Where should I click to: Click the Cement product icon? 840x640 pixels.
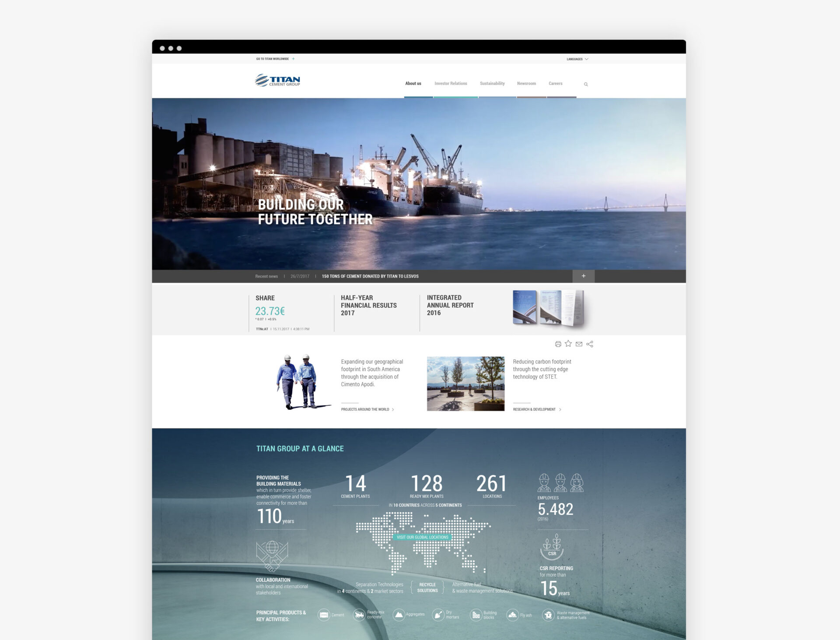pyautogui.click(x=324, y=615)
